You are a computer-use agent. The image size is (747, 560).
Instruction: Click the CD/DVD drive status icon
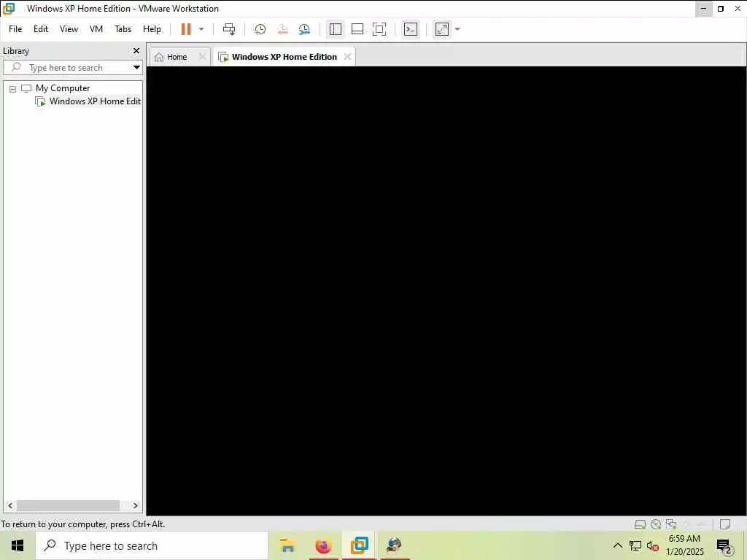point(656,524)
